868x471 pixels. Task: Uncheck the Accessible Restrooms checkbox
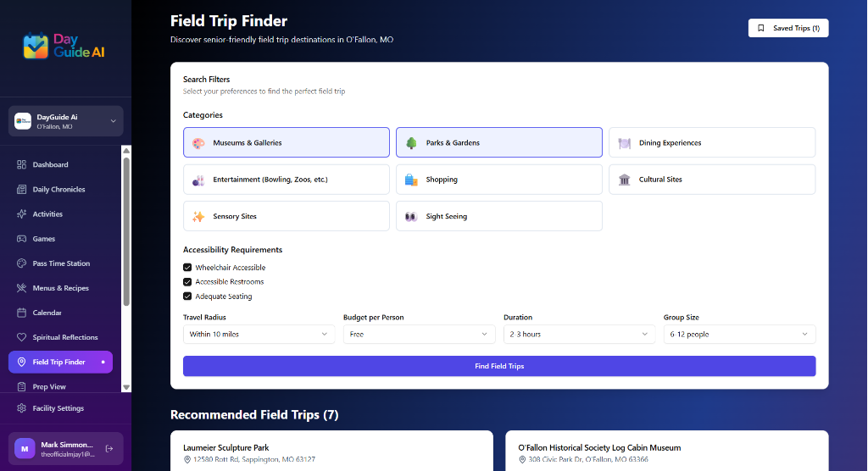[x=187, y=282]
